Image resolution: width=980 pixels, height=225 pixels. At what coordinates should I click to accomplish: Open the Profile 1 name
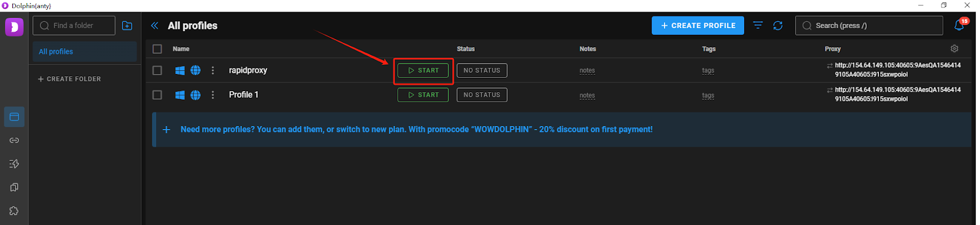tap(244, 95)
